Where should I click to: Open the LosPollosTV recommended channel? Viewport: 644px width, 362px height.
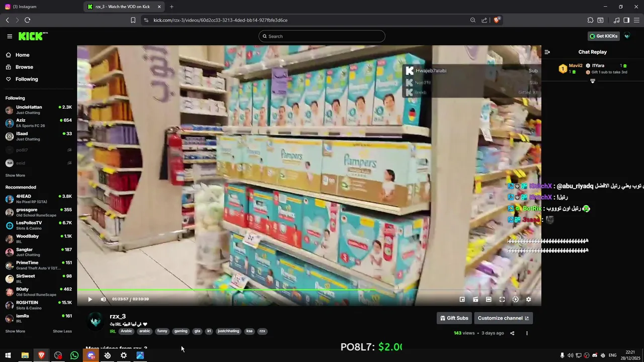(38, 225)
